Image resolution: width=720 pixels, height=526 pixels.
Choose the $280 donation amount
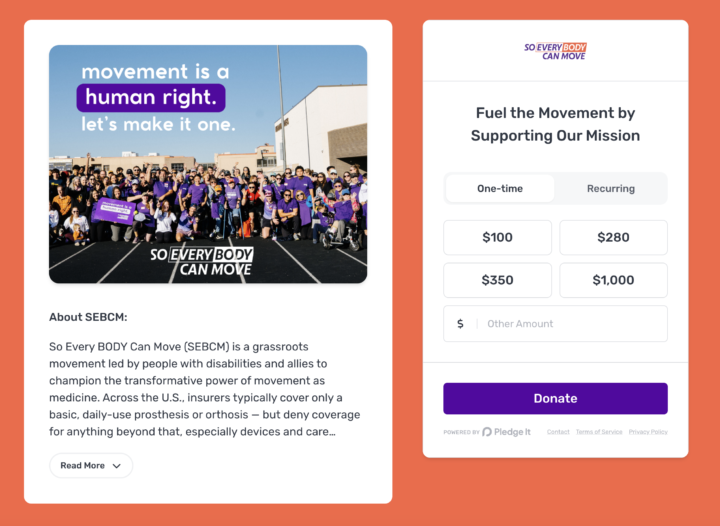pos(613,238)
